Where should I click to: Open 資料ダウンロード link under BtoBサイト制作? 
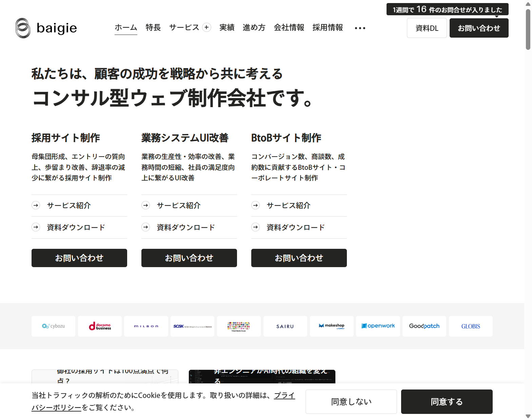pyautogui.click(x=296, y=227)
